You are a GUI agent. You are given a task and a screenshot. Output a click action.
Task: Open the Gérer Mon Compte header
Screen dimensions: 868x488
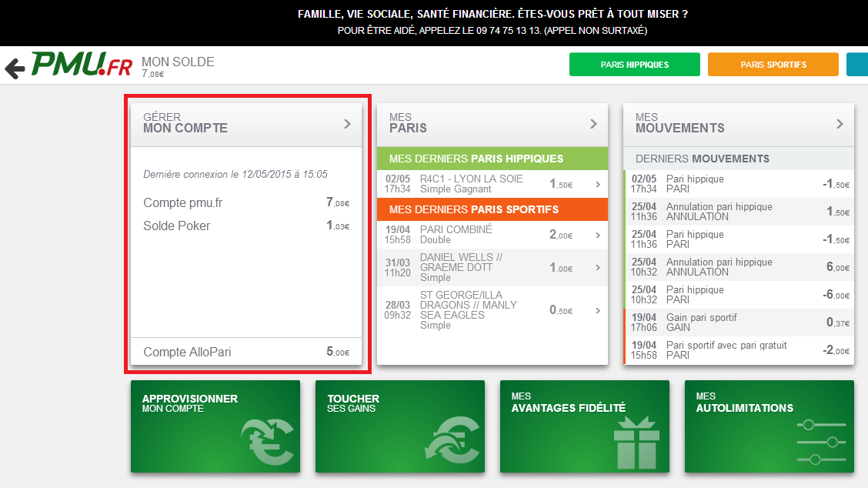(246, 125)
